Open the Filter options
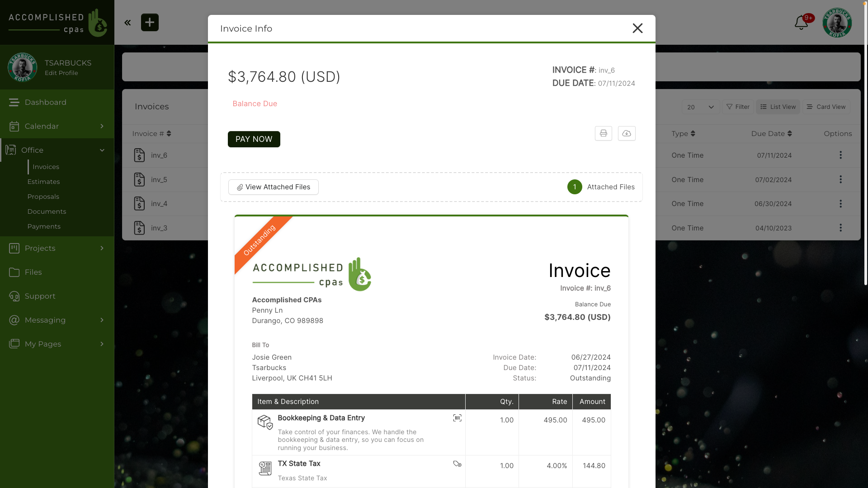Viewport: 868px width, 488px height. [x=738, y=107]
